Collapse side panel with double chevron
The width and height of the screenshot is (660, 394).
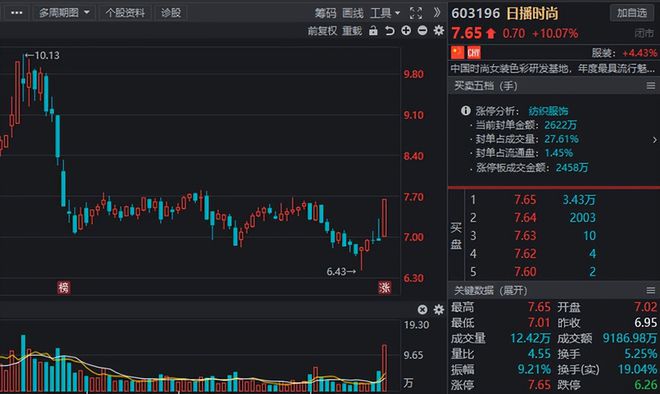coord(437,13)
